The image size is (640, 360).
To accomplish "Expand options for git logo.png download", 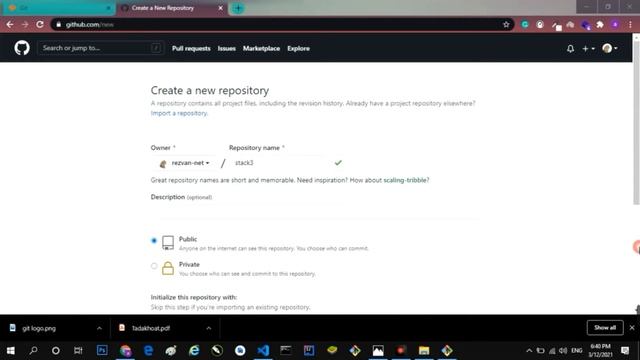I will coord(99,328).
